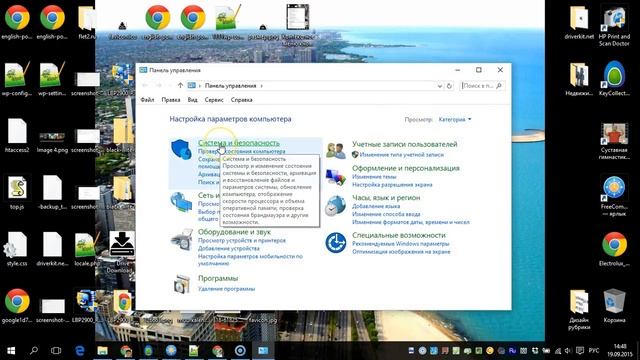Click Добавление языка link

(x=376, y=206)
